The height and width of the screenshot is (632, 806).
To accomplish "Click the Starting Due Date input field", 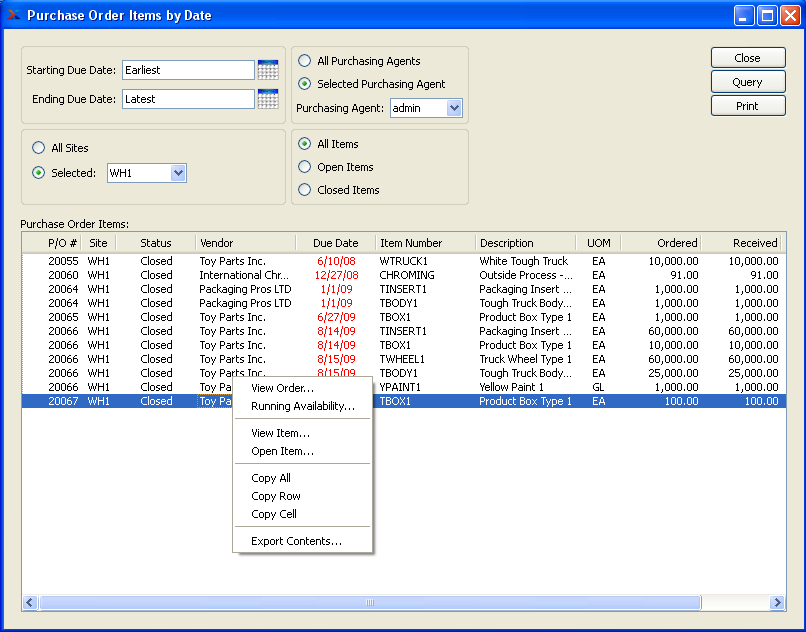I will (x=188, y=70).
